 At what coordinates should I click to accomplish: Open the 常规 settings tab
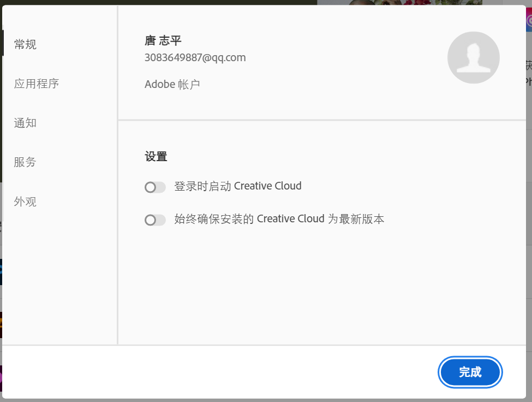tap(25, 44)
